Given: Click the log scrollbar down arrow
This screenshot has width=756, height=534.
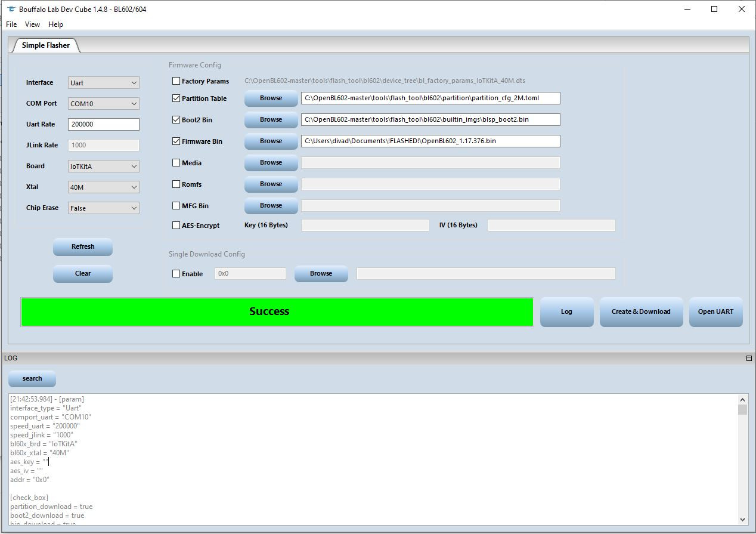Looking at the screenshot, I should 742,519.
